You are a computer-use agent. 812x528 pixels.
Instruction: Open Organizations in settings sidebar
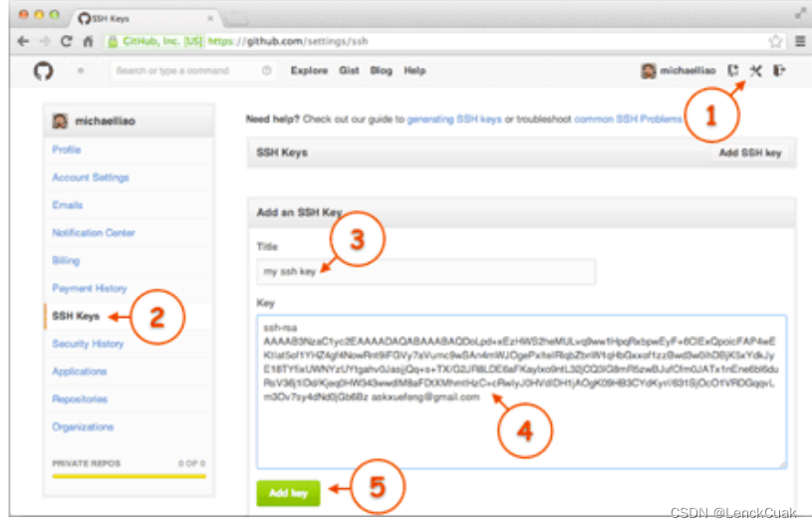83,427
